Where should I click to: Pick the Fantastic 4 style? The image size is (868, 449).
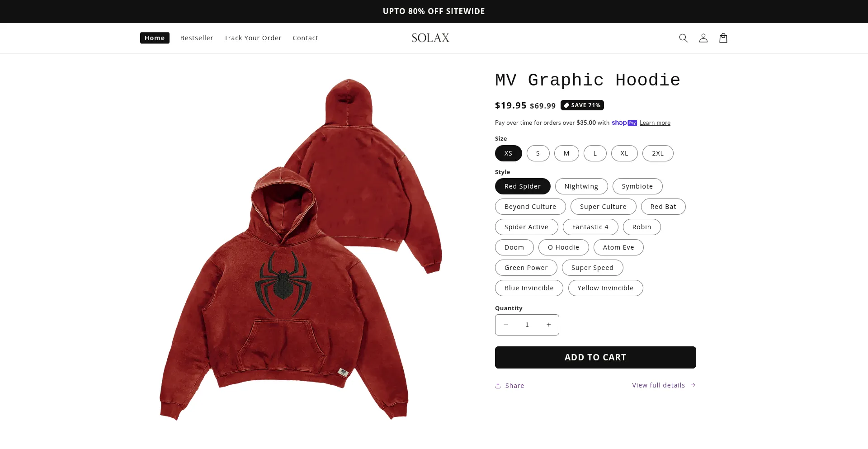click(590, 227)
